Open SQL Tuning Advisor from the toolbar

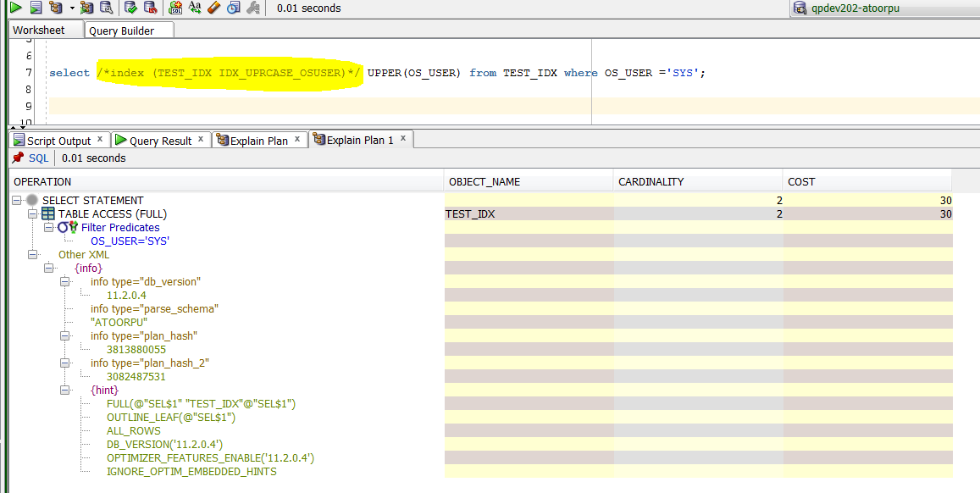(x=107, y=8)
